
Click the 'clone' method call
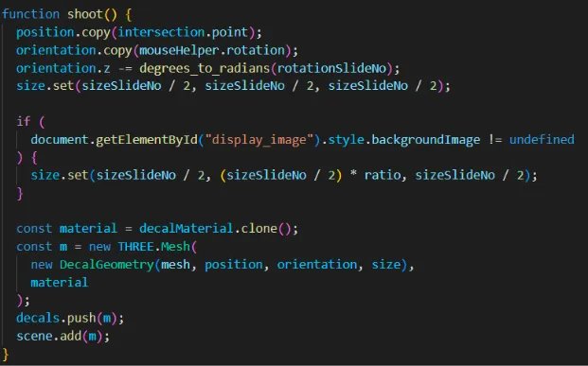tap(258, 229)
